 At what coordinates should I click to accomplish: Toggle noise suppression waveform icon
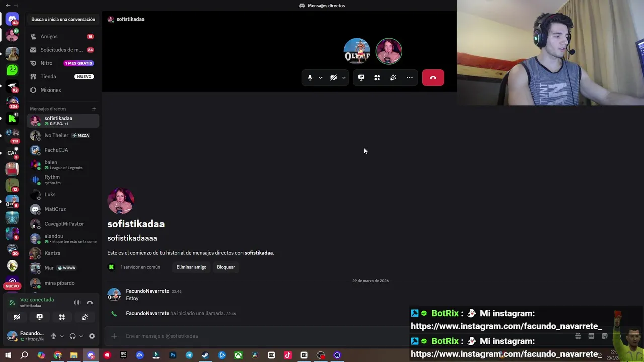[x=77, y=302]
